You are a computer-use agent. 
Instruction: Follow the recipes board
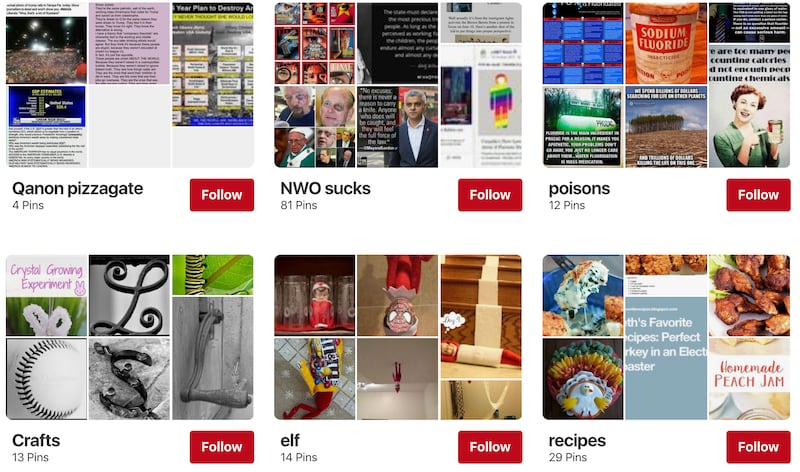758,447
